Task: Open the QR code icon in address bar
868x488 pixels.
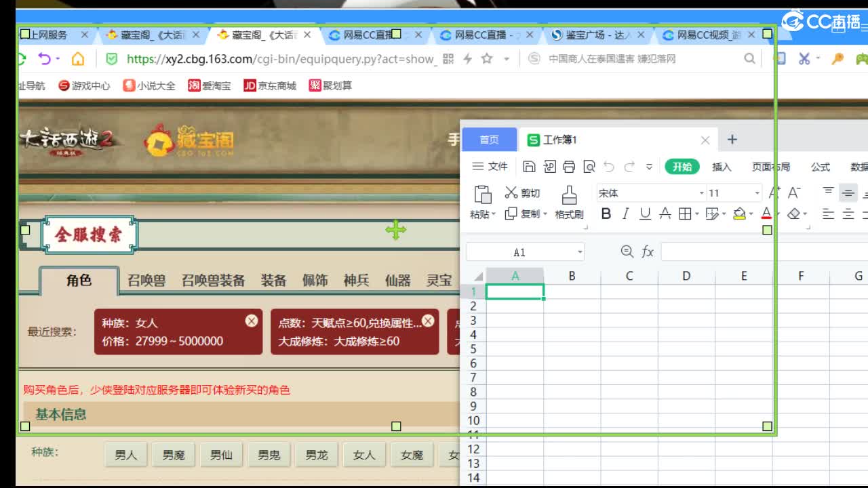Action: tap(448, 59)
